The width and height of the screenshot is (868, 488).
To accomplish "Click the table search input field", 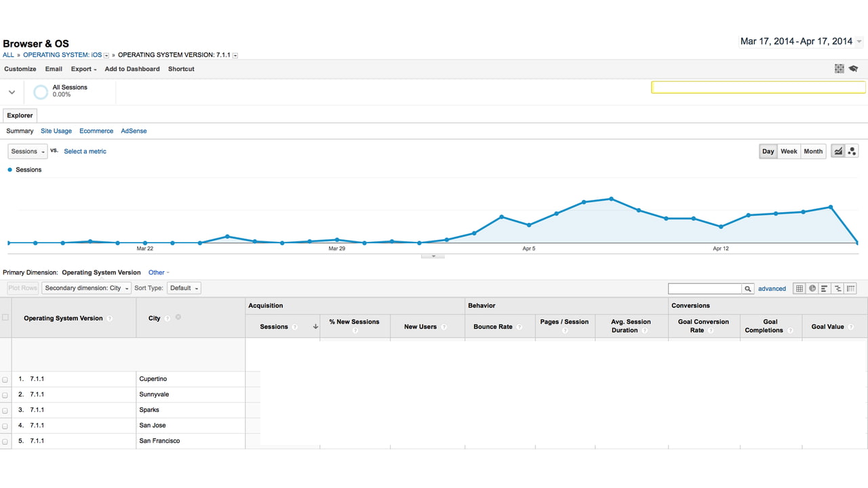I will pos(705,289).
